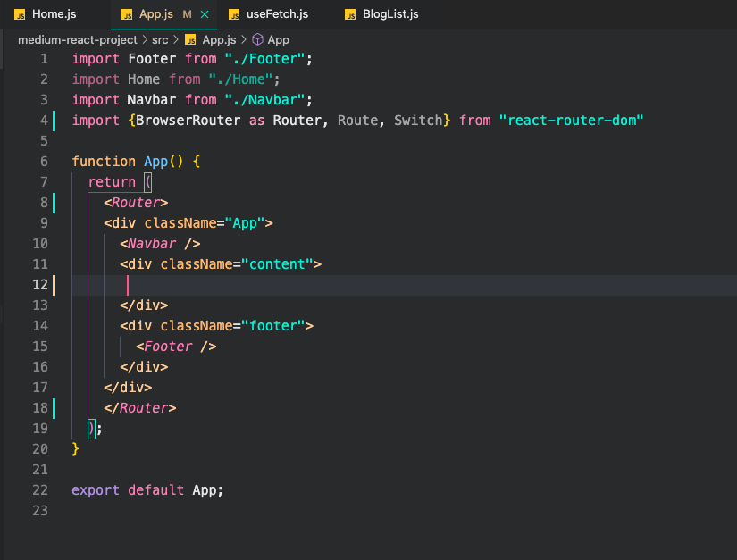The image size is (737, 560).
Task: Click the modified marker beside line 8
Action: click(x=54, y=203)
